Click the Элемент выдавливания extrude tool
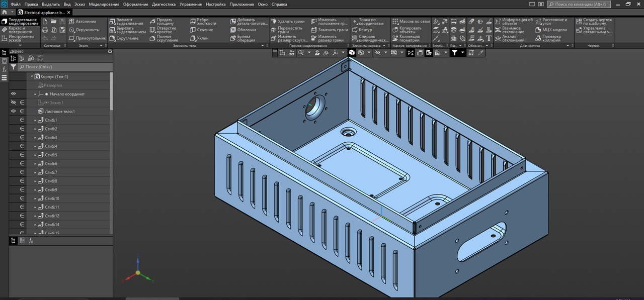This screenshot has height=300, width=644. (128, 22)
